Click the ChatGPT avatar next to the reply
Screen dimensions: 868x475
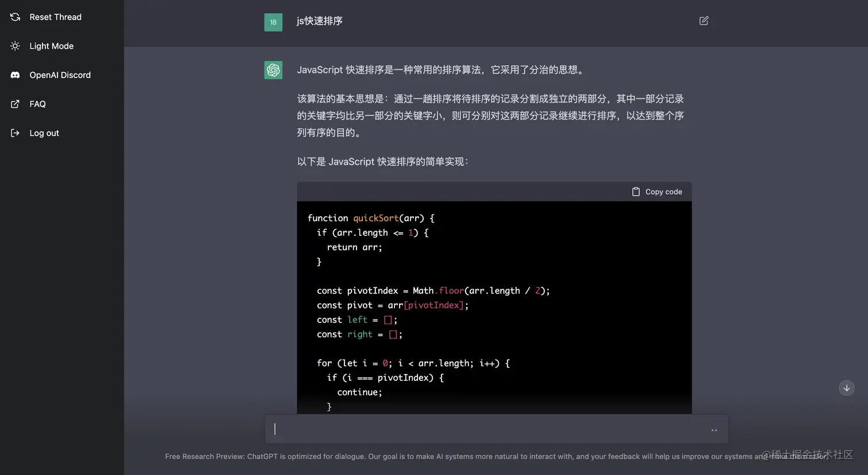(x=273, y=69)
